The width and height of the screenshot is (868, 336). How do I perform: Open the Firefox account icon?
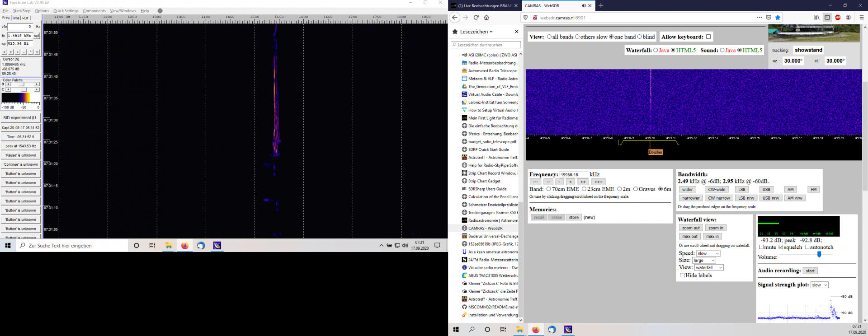(848, 18)
